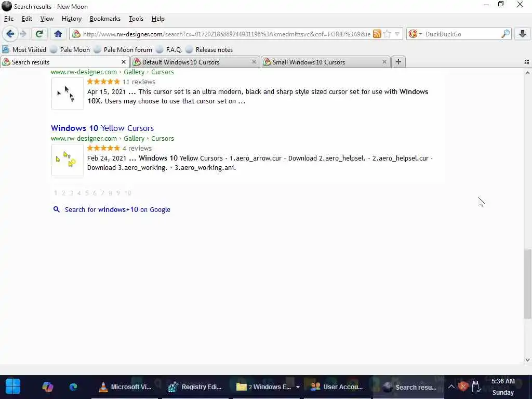Click the scrollbar down arrow
The image size is (532, 399).
pyautogui.click(x=527, y=360)
